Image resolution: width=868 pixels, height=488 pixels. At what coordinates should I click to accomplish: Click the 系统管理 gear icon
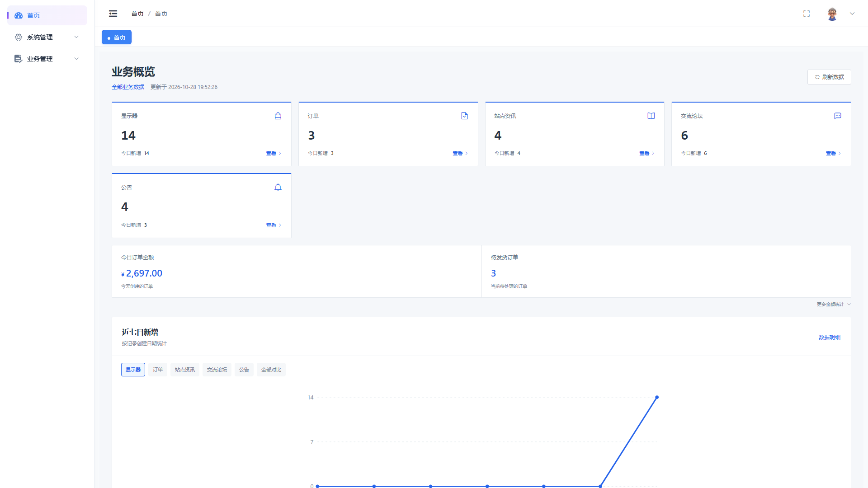(19, 37)
